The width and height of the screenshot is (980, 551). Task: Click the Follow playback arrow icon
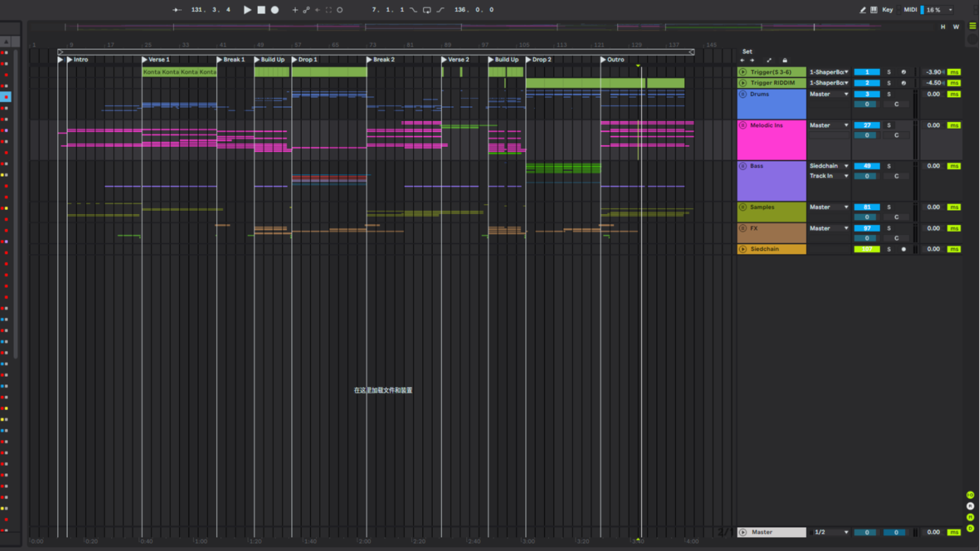177,10
